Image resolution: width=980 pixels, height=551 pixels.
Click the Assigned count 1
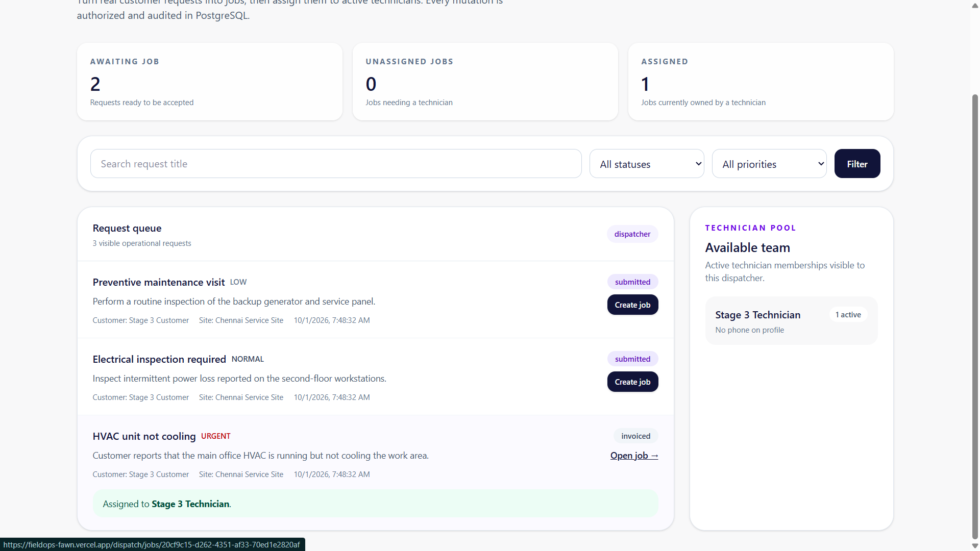pyautogui.click(x=646, y=84)
